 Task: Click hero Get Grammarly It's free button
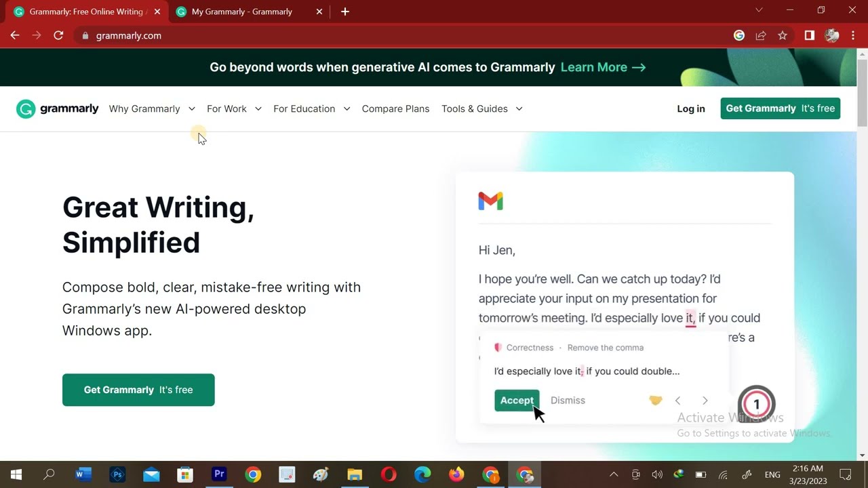138,390
